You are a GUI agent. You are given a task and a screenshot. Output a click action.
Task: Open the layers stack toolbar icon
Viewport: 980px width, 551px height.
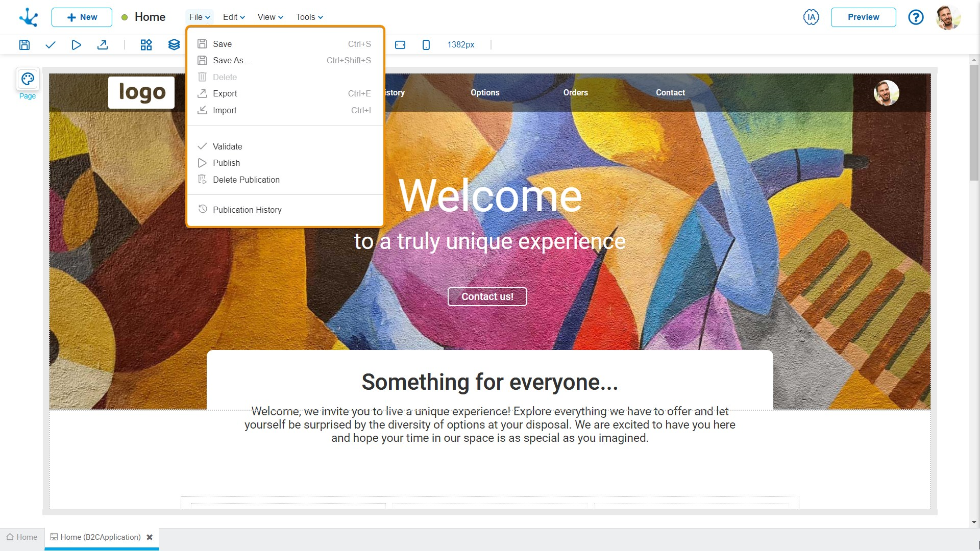174,45
